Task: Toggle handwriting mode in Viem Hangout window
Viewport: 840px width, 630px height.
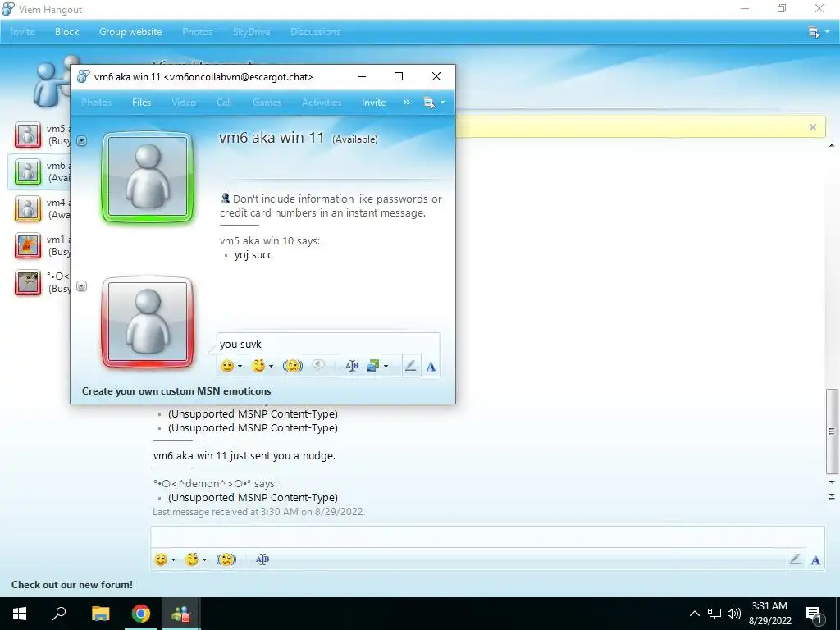Action: 796,559
